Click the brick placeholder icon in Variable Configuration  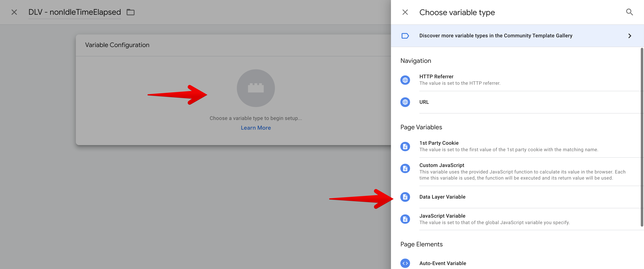(256, 88)
